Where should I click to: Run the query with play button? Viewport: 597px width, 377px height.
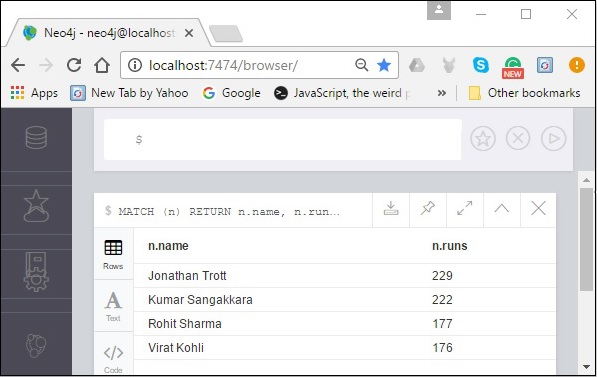(553, 139)
